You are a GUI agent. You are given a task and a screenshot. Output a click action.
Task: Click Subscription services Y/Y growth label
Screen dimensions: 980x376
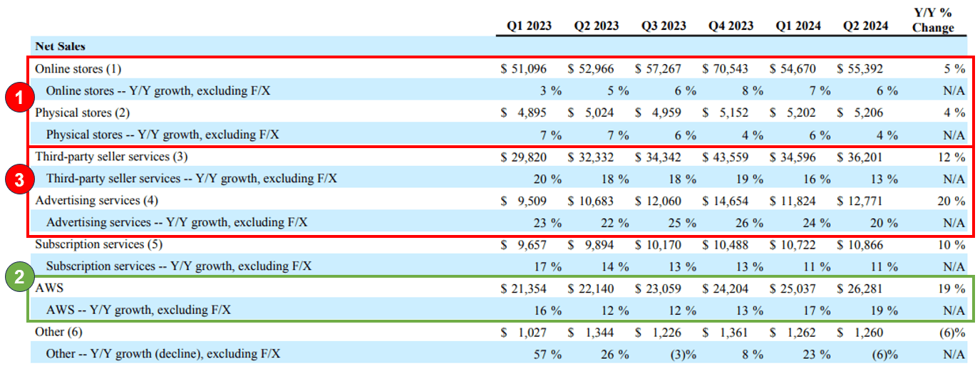pyautogui.click(x=179, y=266)
